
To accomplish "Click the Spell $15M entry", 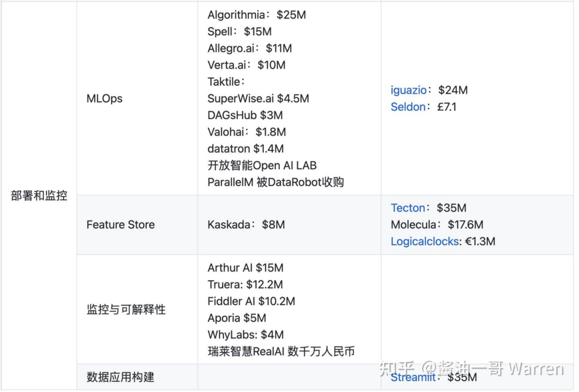I will click(x=240, y=32).
